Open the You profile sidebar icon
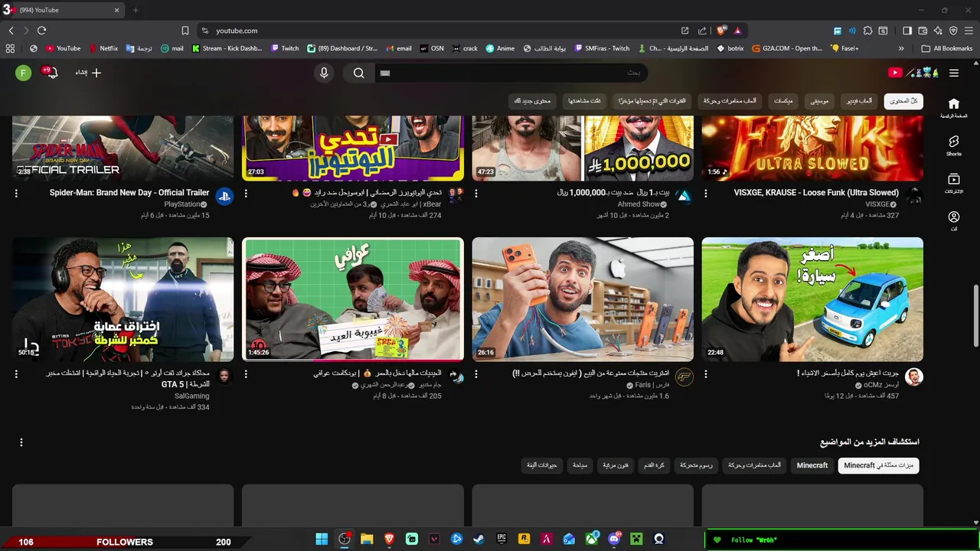Viewport: 980px width, 551px height. click(x=953, y=221)
